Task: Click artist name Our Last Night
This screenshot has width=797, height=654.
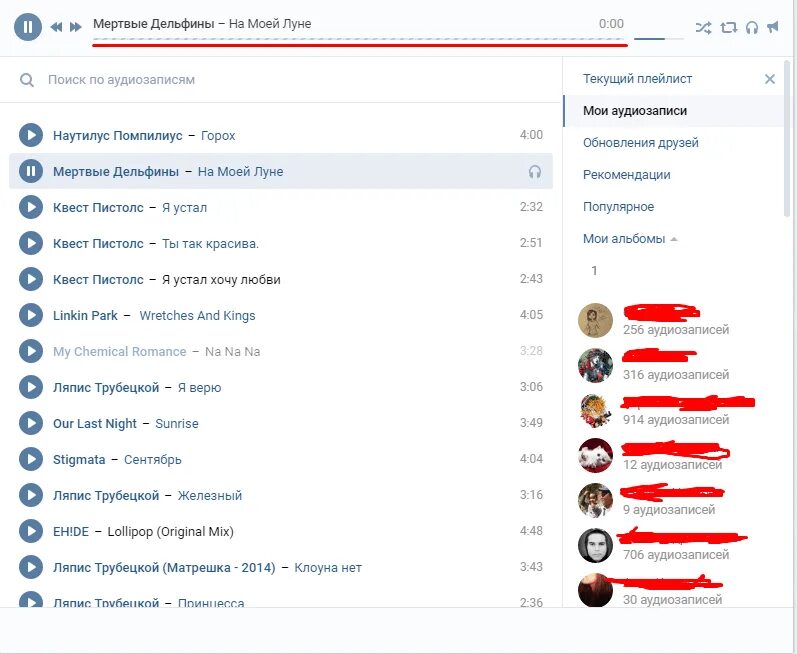Action: point(95,424)
